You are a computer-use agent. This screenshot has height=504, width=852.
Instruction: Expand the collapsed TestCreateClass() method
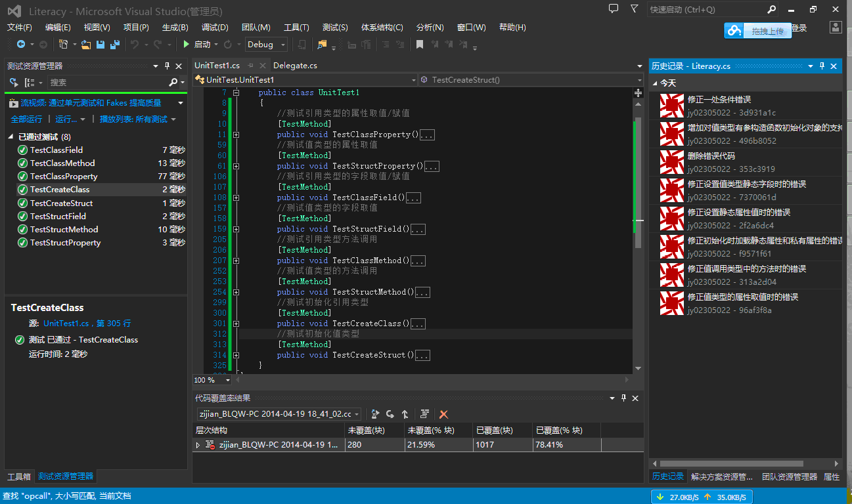pyautogui.click(x=236, y=324)
